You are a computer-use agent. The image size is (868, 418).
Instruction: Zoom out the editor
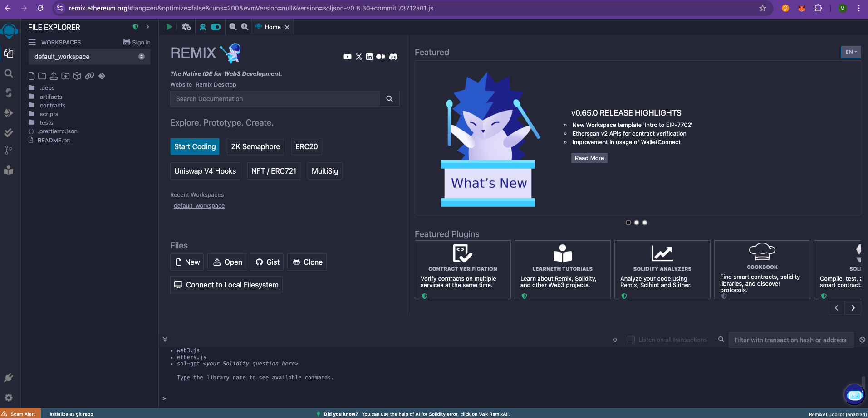pos(233,27)
